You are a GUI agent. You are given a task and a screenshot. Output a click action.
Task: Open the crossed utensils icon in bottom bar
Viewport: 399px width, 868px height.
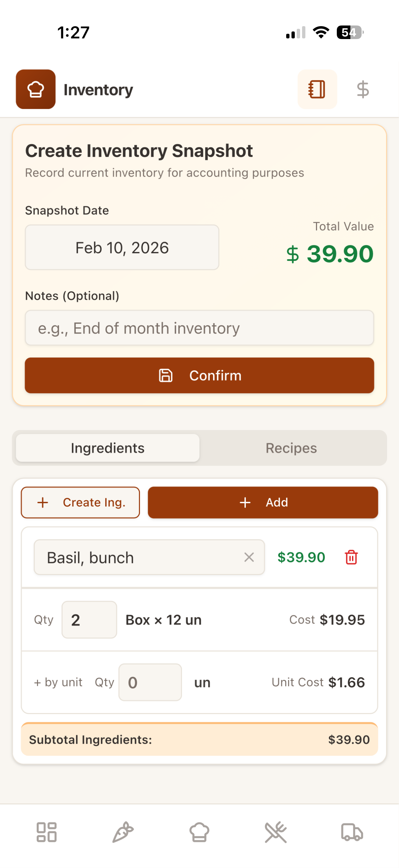tap(275, 832)
